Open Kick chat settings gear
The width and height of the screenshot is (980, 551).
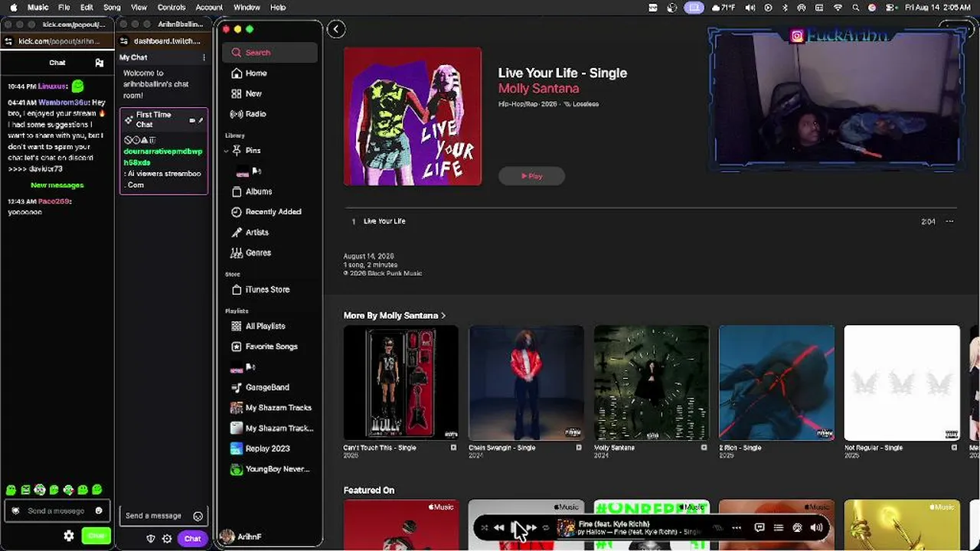(x=69, y=536)
